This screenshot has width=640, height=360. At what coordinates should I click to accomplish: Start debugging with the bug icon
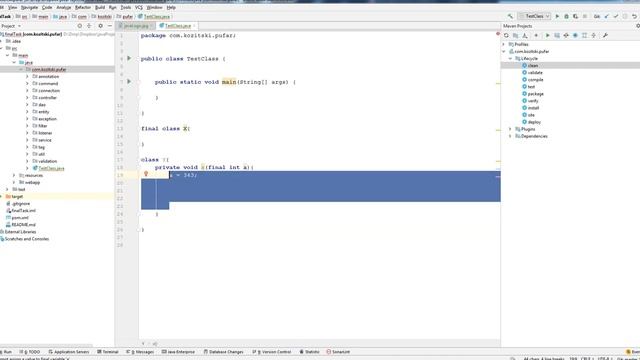click(x=566, y=16)
